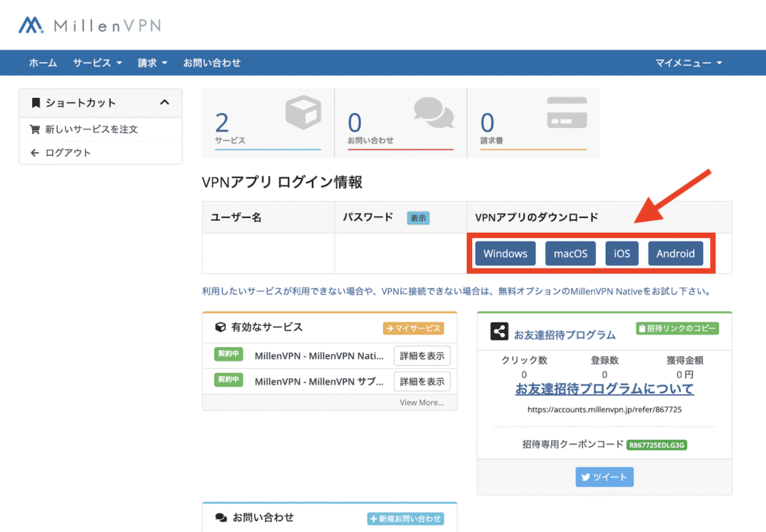766x532 pixels.
Task: Click the MillenVPN logo
Action: [x=90, y=25]
